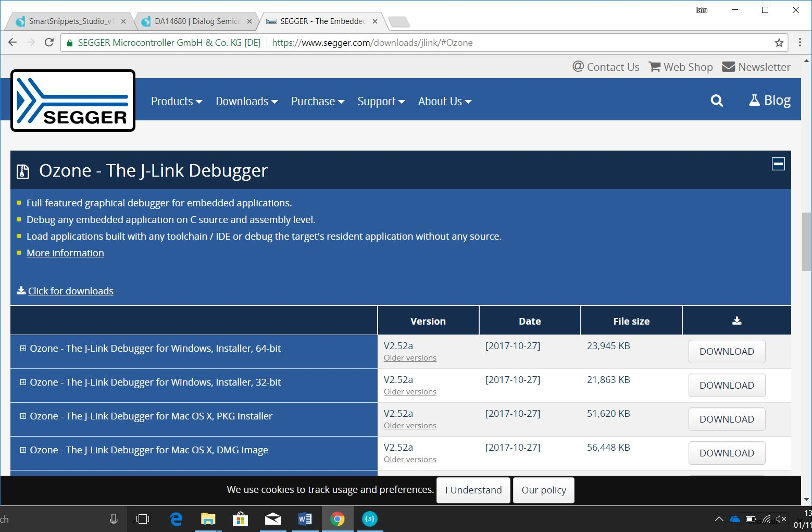812x532 pixels.
Task: Expand Ozone Windows 32-bit installer row
Action: point(23,382)
